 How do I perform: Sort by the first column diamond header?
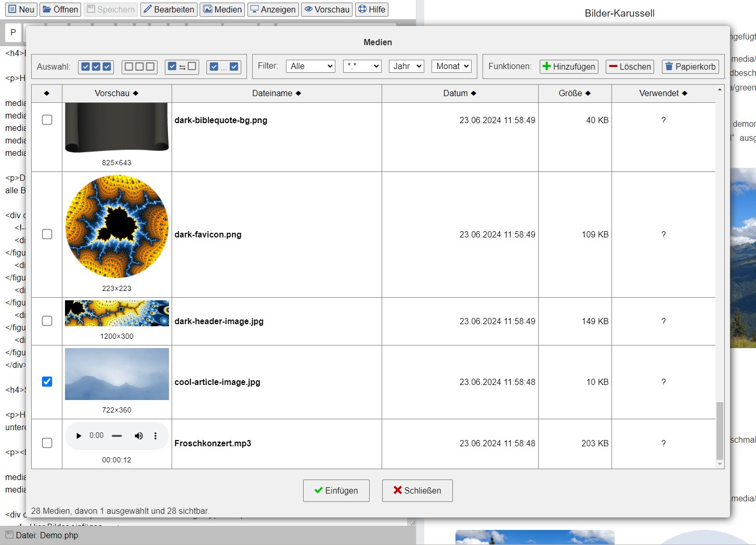47,94
